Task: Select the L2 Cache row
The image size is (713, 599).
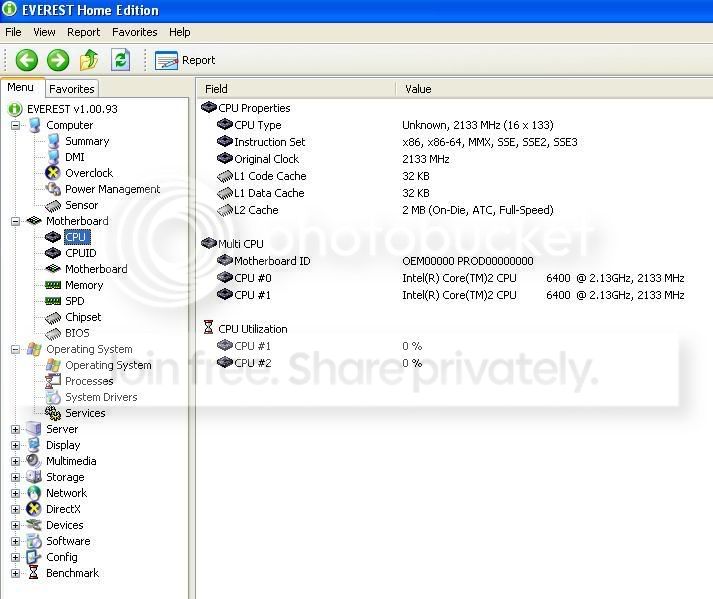Action: [455, 210]
